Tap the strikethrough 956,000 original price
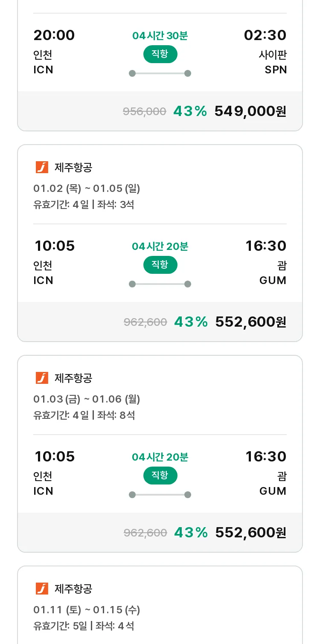 pyautogui.click(x=145, y=112)
